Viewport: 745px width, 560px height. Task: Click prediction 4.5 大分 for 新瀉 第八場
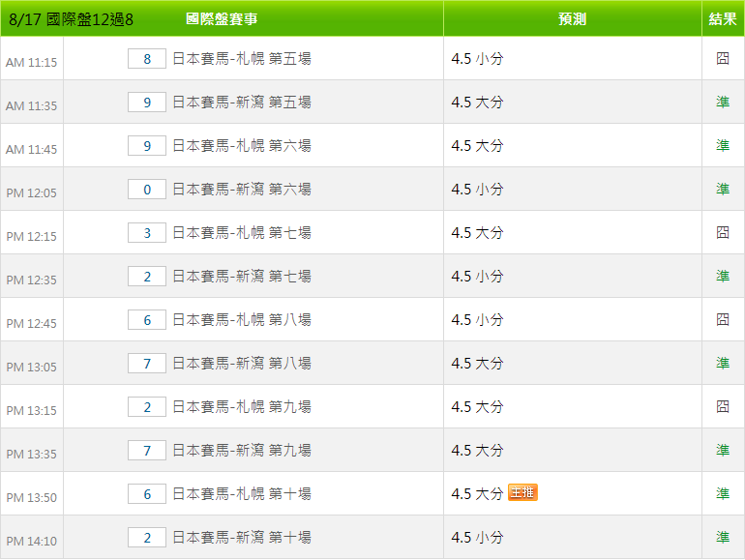(478, 364)
